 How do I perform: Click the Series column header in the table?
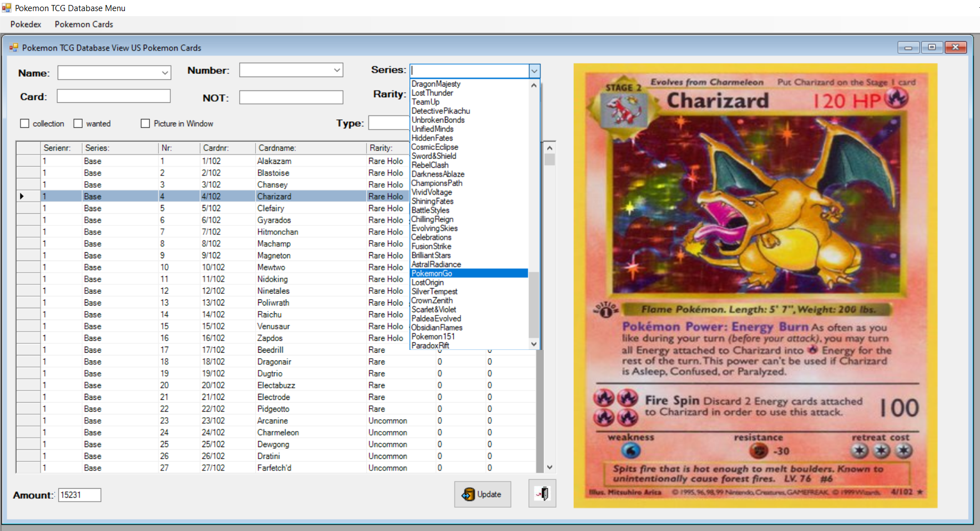pos(120,148)
